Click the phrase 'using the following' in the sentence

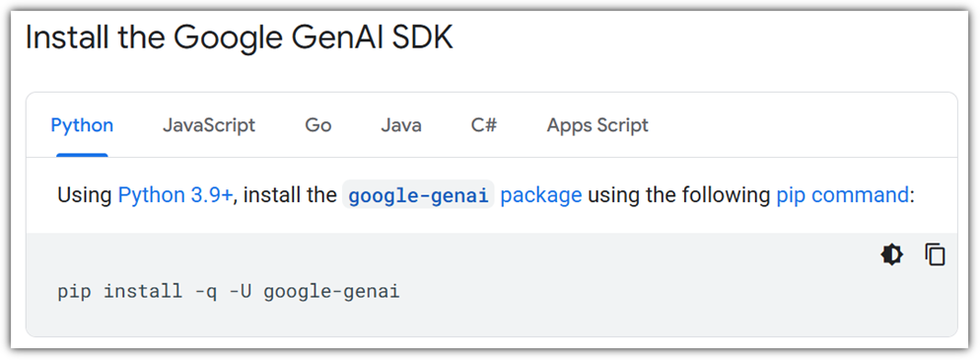tap(679, 195)
